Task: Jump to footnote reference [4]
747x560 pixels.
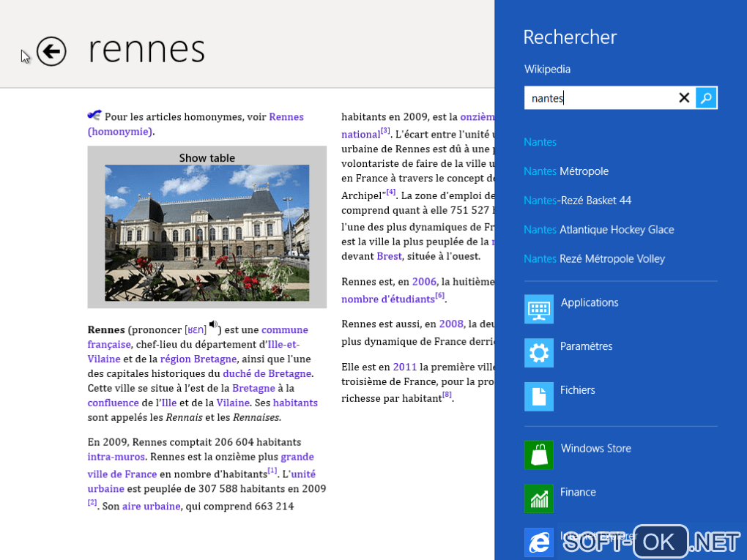Action: pyautogui.click(x=390, y=192)
